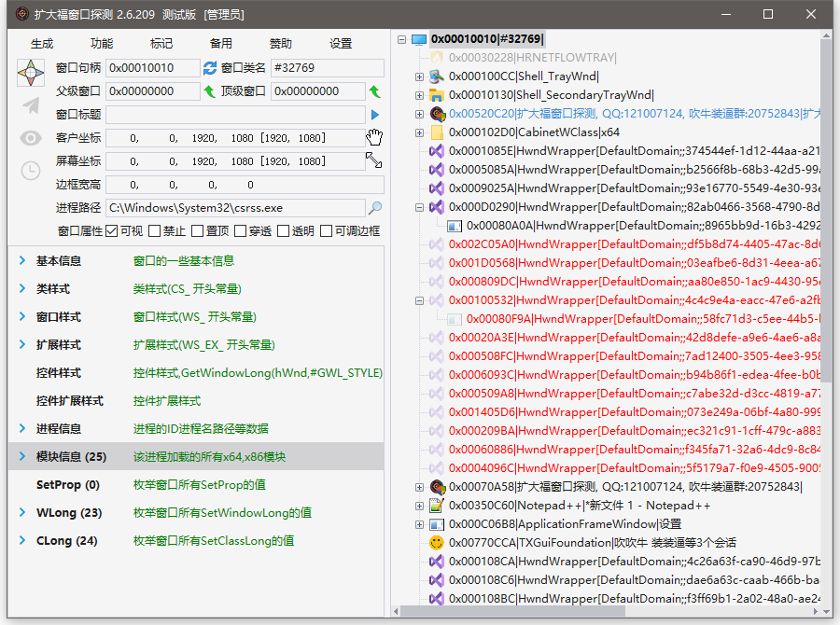Open the 赞助 menu
Screen dimensions: 840x625
pyautogui.click(x=281, y=44)
